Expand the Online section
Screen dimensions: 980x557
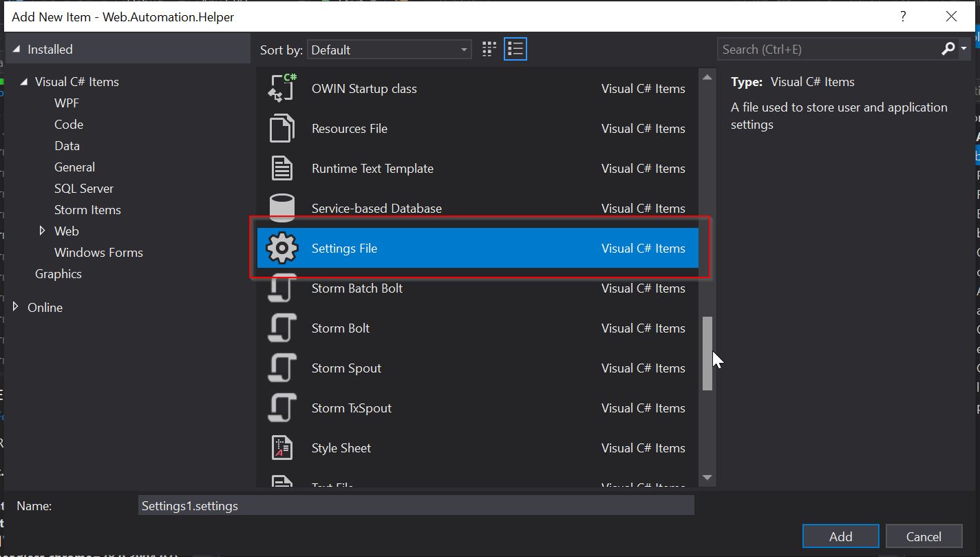coord(16,307)
